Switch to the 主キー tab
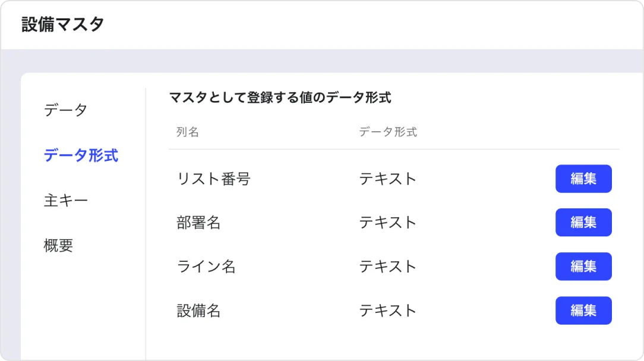This screenshot has height=361, width=644. tap(65, 201)
